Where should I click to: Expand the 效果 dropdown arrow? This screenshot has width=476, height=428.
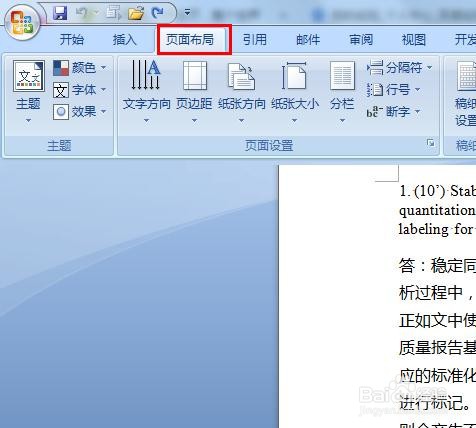(103, 112)
